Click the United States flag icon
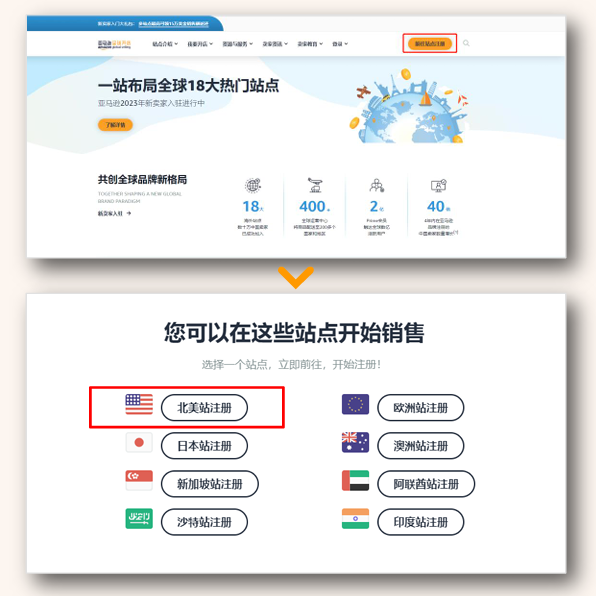This screenshot has height=596, width=596. 139,404
